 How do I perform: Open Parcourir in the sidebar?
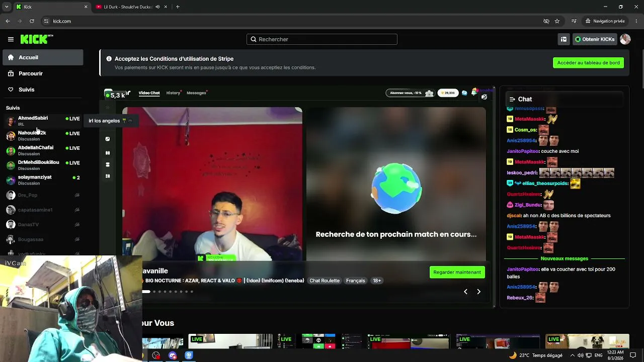pyautogui.click(x=43, y=73)
